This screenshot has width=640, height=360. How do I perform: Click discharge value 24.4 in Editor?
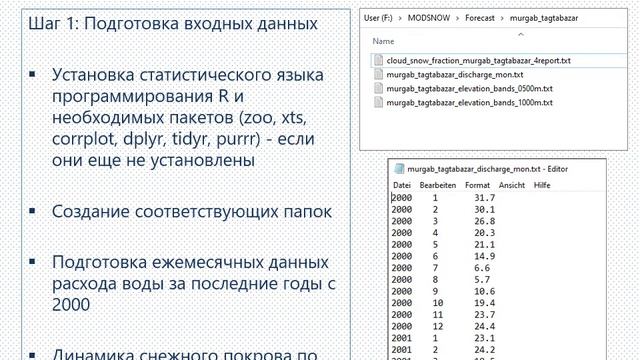coord(484,326)
